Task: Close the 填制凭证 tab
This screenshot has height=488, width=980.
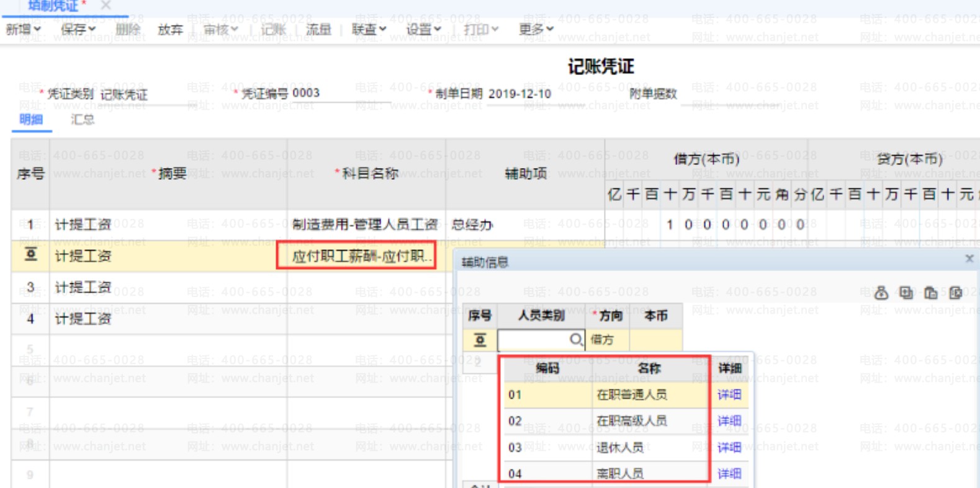Action: pyautogui.click(x=106, y=6)
